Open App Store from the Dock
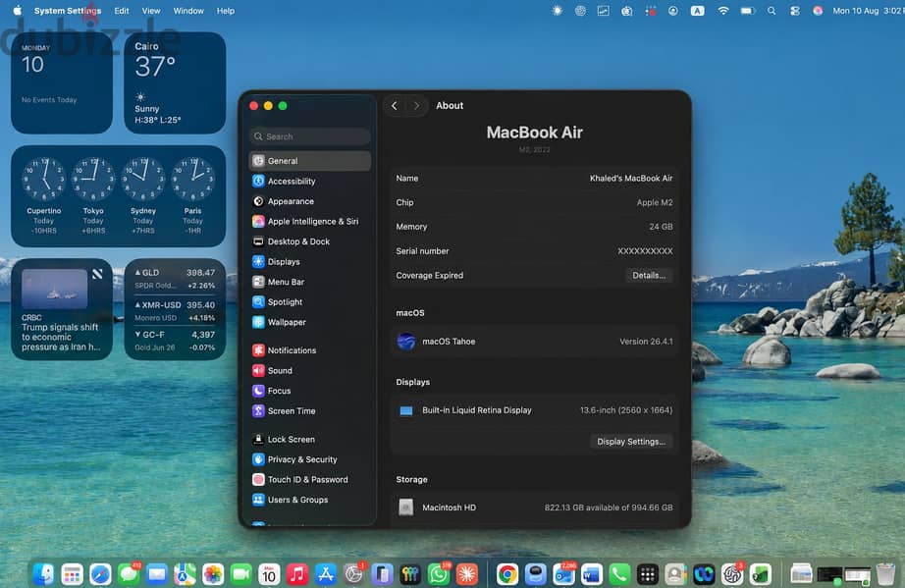Image resolution: width=905 pixels, height=588 pixels. point(326,574)
